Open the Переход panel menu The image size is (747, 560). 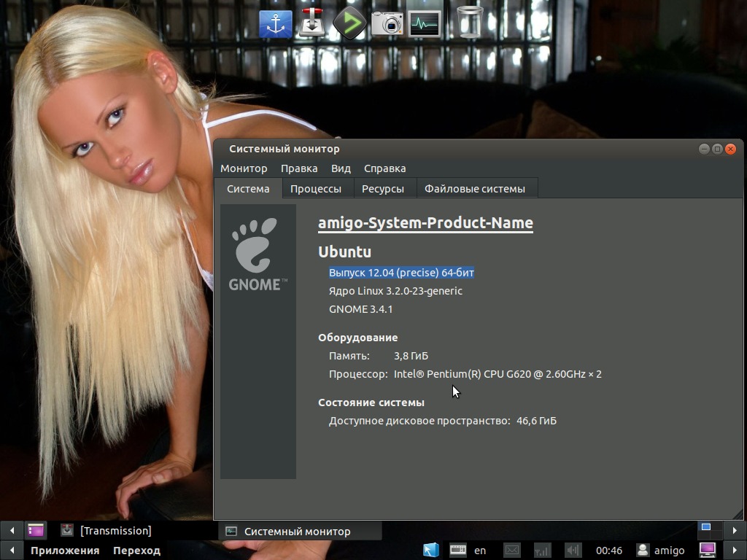[x=136, y=551]
